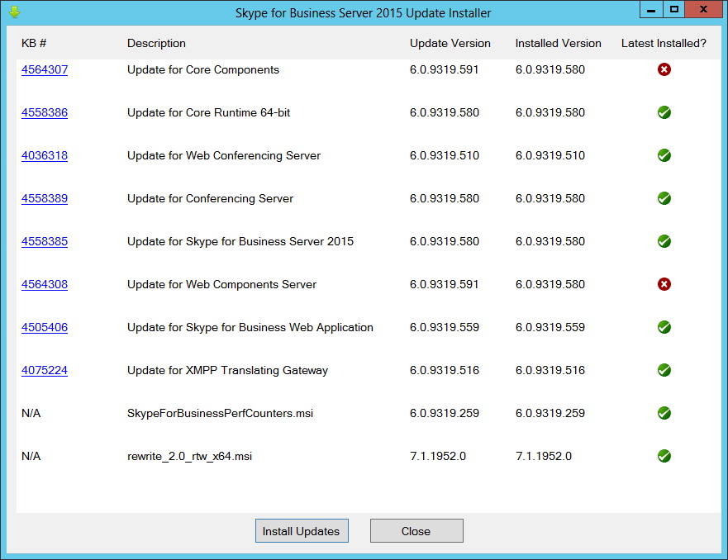The height and width of the screenshot is (560, 728).
Task: Open KB article 4558386 link
Action: 45,113
